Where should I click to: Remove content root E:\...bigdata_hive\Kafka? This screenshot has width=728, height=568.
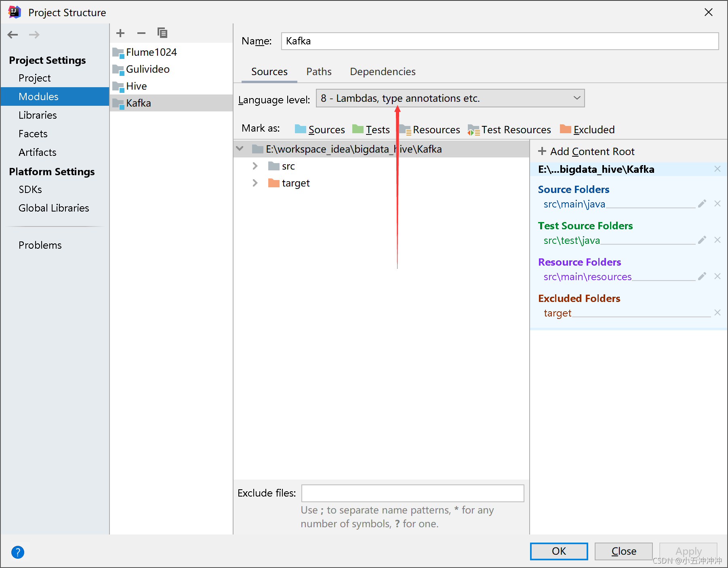tap(717, 169)
